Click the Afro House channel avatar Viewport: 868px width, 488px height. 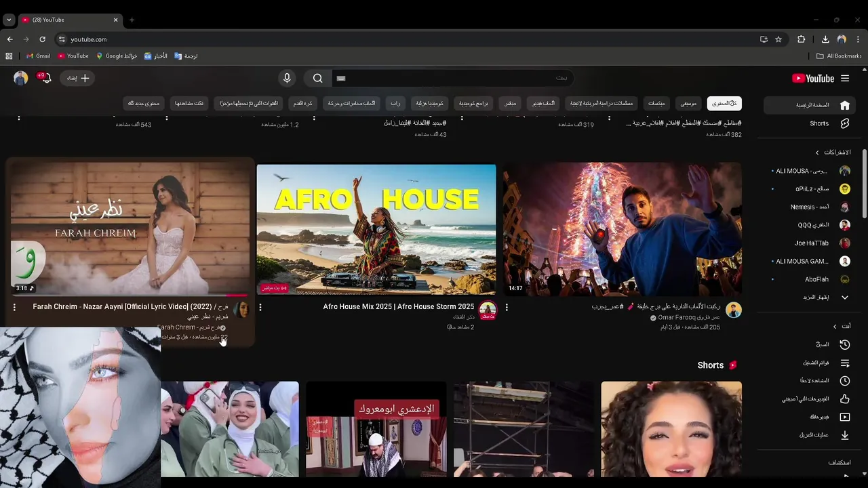coord(488,310)
